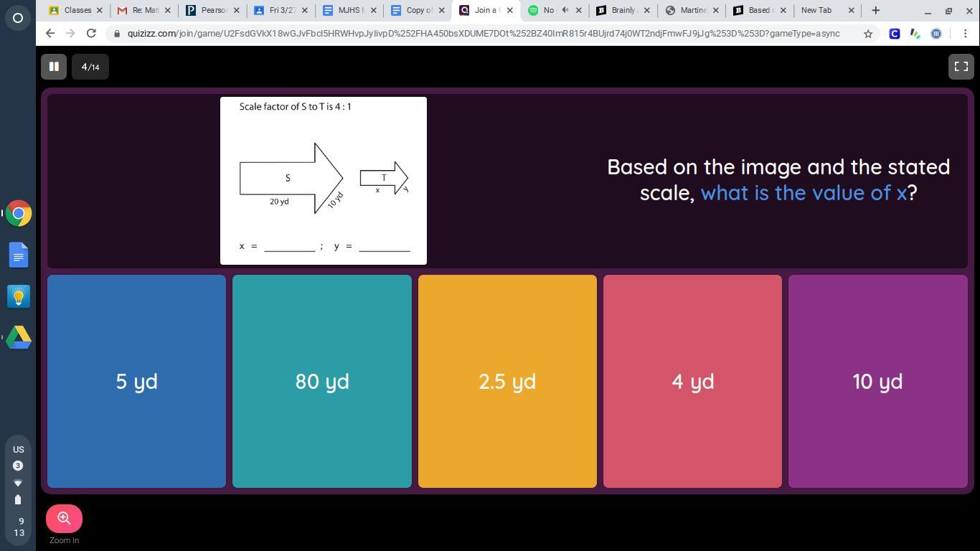Open the round blue globe extension
This screenshot has height=551, width=980.
(936, 34)
